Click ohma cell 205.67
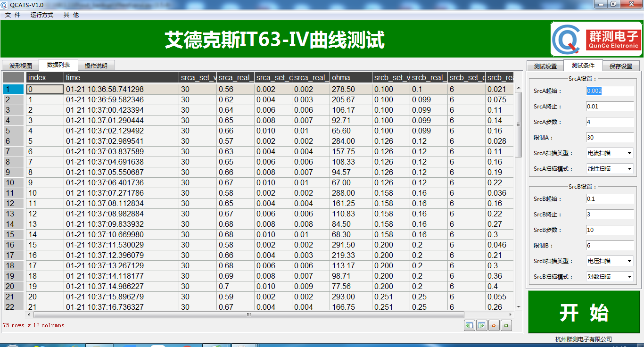 [x=351, y=99]
